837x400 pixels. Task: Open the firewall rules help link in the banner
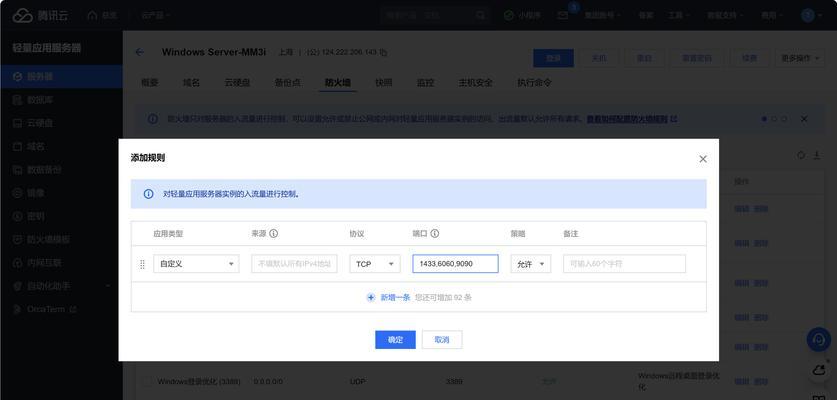(x=632, y=119)
